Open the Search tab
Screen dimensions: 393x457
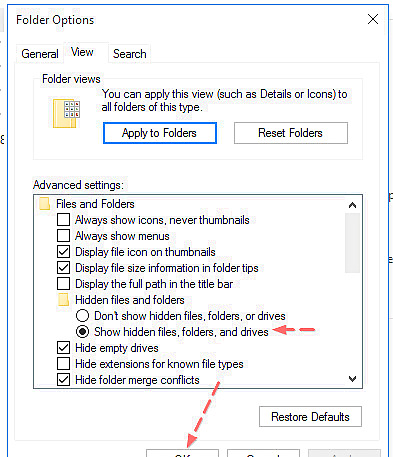(x=130, y=54)
